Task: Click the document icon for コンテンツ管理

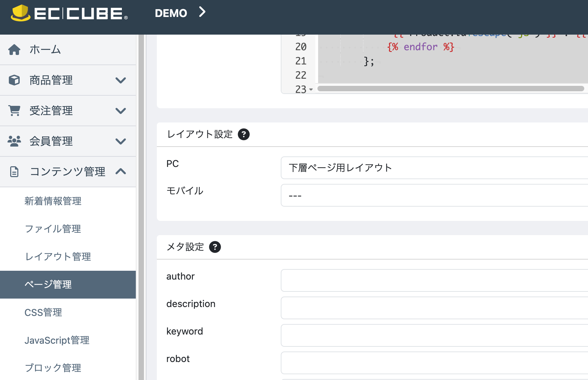Action: (14, 172)
